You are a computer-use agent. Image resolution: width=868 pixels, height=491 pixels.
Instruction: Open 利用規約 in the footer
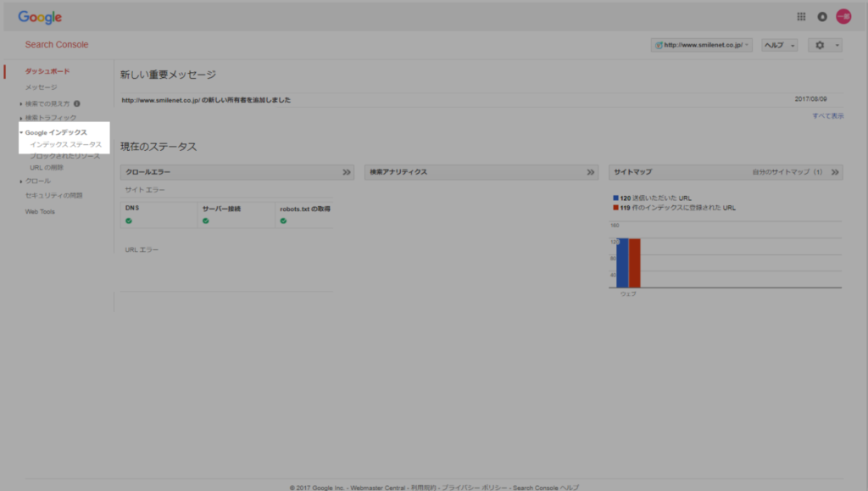pyautogui.click(x=424, y=488)
